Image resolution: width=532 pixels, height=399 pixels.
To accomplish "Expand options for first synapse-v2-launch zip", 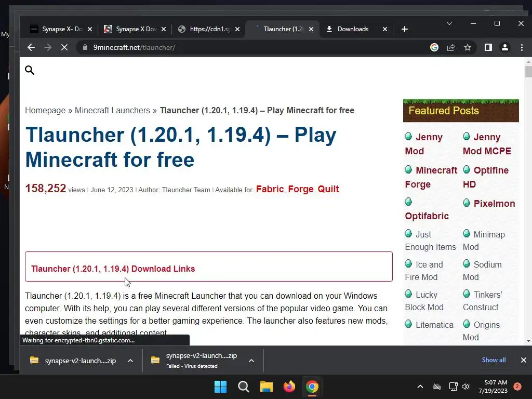I will [130, 361].
